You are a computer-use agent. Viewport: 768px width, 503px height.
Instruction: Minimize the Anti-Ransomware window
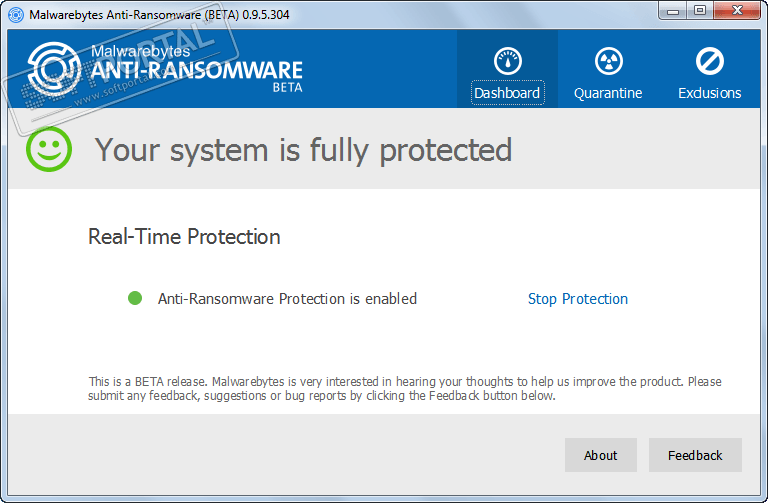(x=673, y=10)
